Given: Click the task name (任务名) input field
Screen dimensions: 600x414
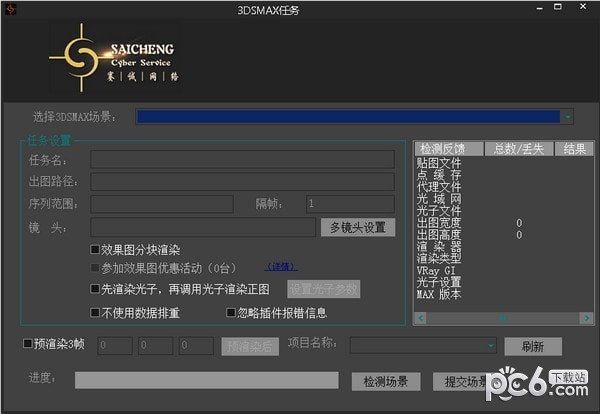Looking at the screenshot, I should 242,160.
